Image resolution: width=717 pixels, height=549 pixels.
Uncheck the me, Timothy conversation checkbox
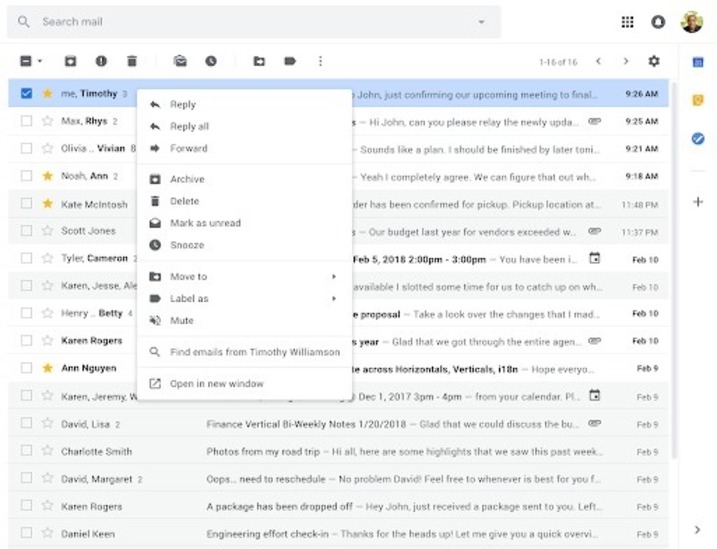[27, 94]
